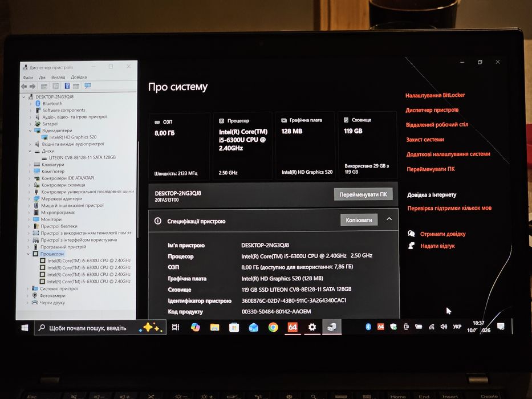
Task: Open the Wi-Fi network tray icon
Action: click(432, 327)
